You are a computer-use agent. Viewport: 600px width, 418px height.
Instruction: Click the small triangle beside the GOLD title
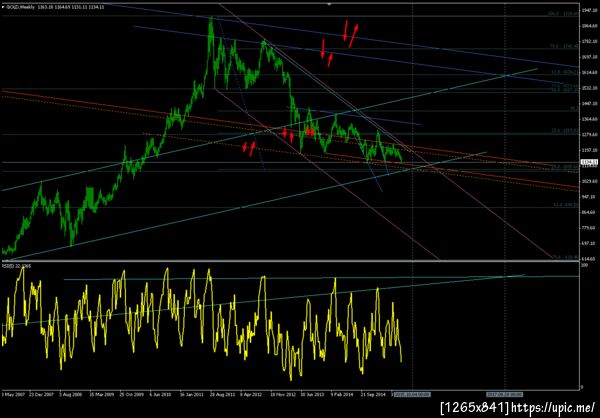click(3, 7)
